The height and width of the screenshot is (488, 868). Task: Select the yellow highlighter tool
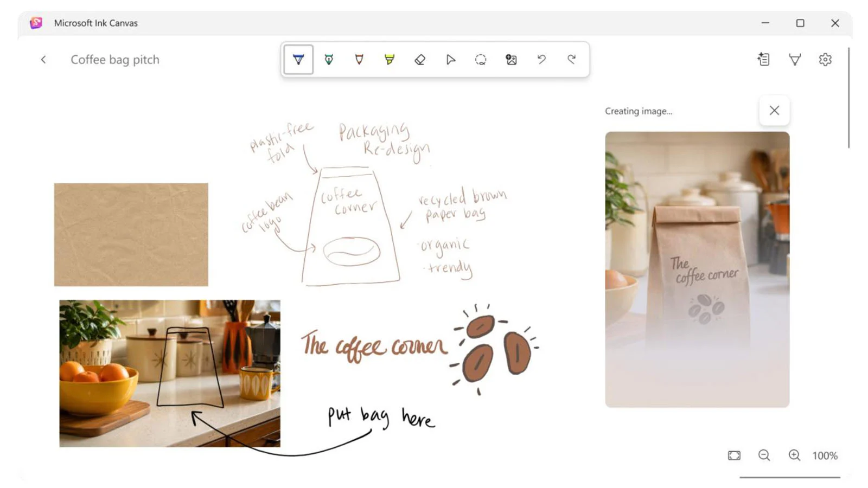(390, 60)
